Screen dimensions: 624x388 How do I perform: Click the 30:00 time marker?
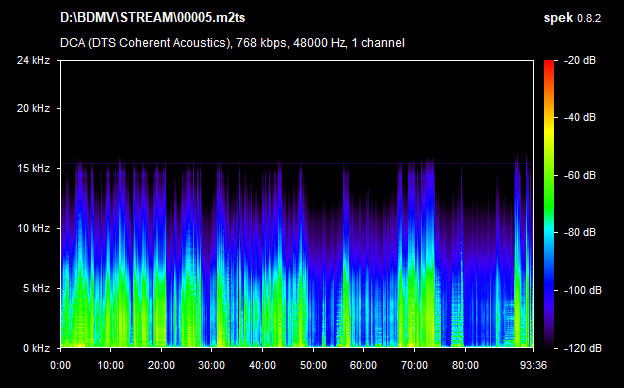212,365
